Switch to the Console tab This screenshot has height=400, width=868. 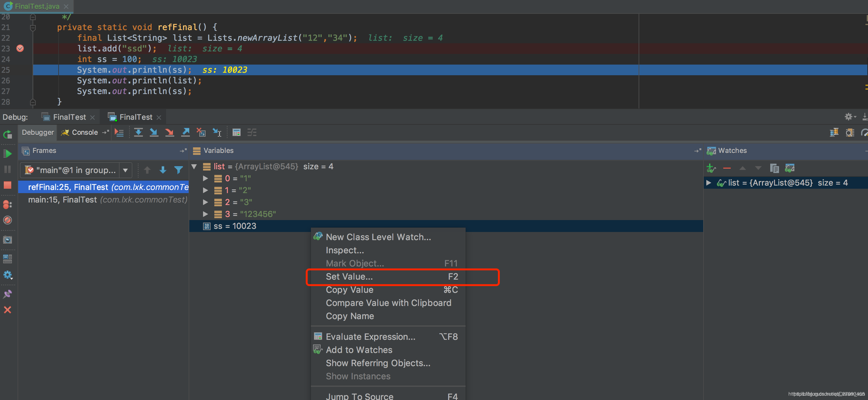[85, 132]
